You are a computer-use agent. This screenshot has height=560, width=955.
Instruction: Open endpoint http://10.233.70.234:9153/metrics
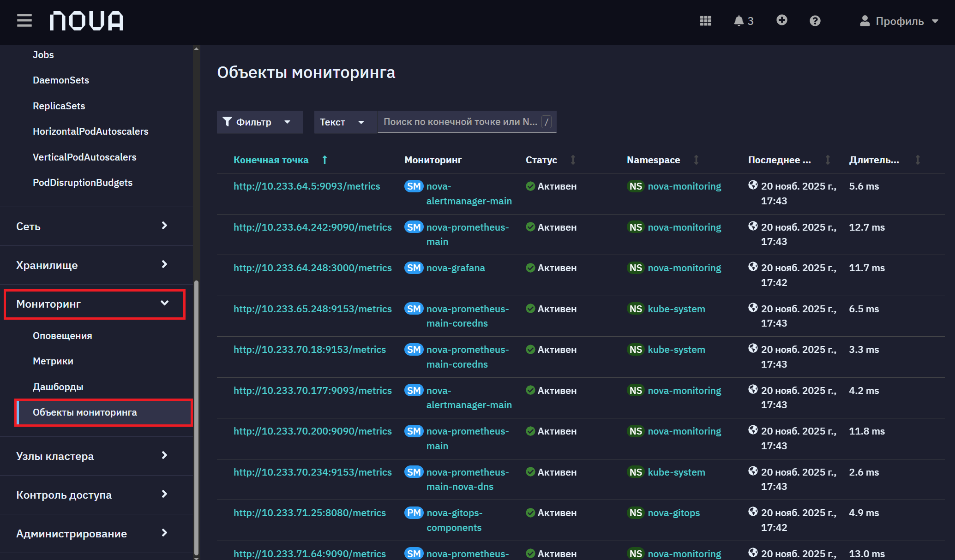coord(312,472)
